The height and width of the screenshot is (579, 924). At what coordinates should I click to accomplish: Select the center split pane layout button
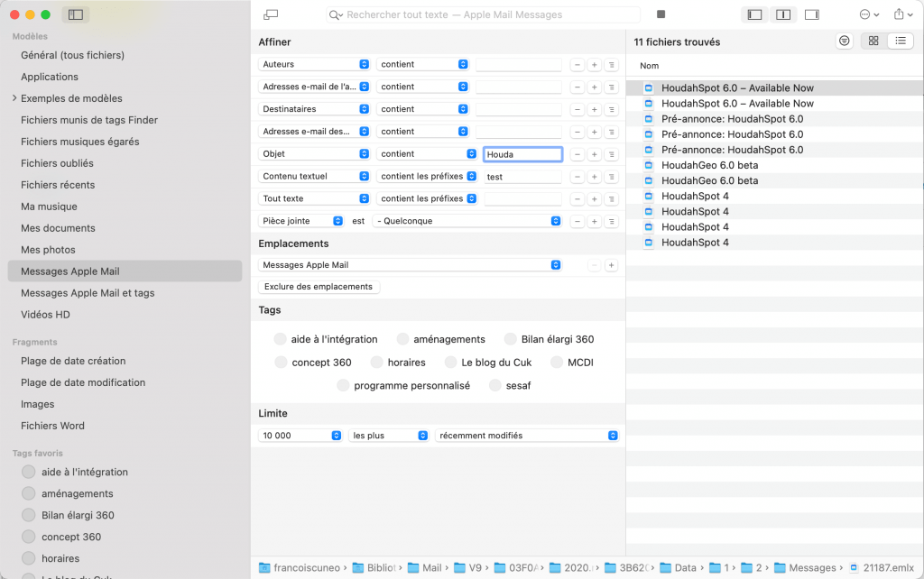tap(783, 14)
